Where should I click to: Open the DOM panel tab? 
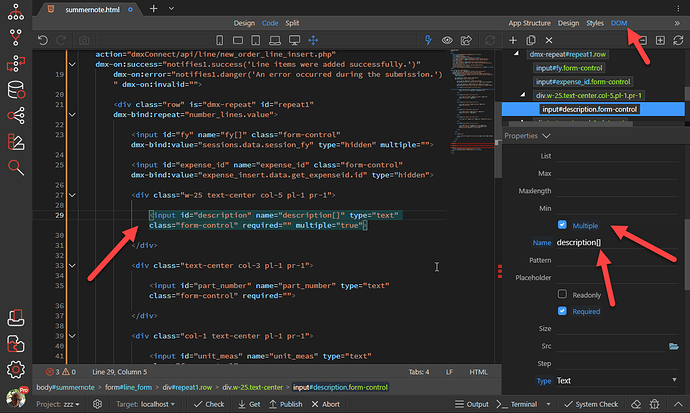pos(619,23)
